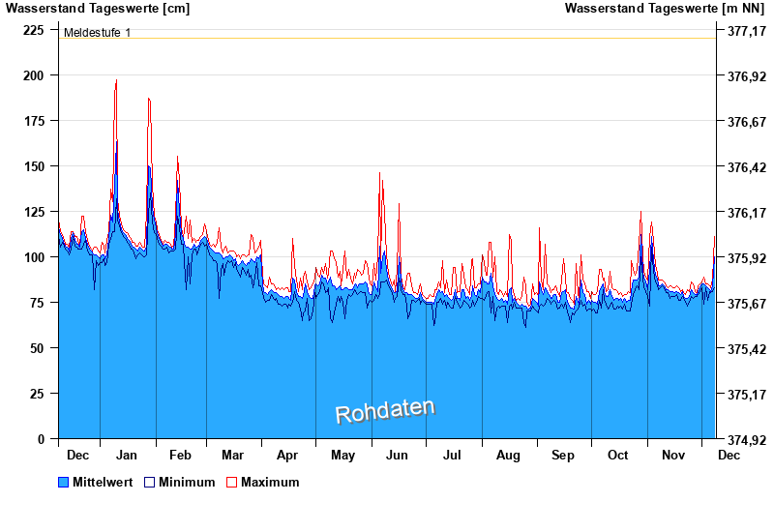Select the Maximum legend label
Viewport: 774px width, 532px height.
(270, 482)
